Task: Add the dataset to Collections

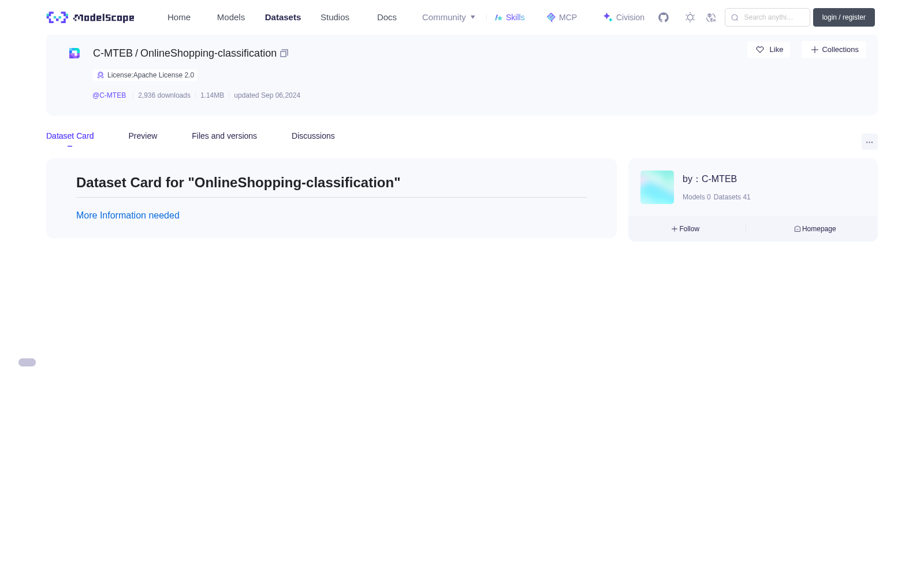Action: pyautogui.click(x=834, y=50)
